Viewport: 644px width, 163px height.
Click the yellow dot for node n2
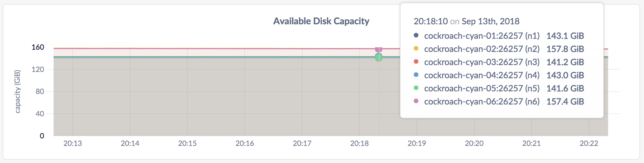(416, 49)
